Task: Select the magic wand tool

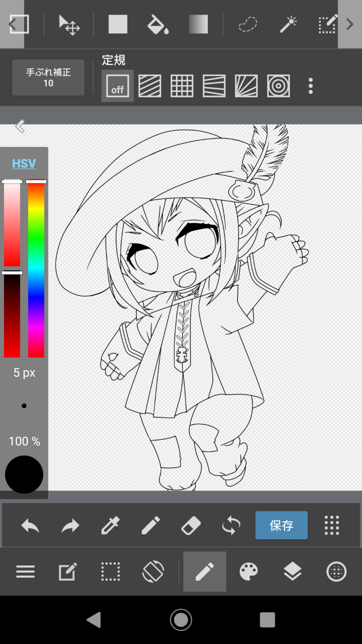Action: [288, 24]
